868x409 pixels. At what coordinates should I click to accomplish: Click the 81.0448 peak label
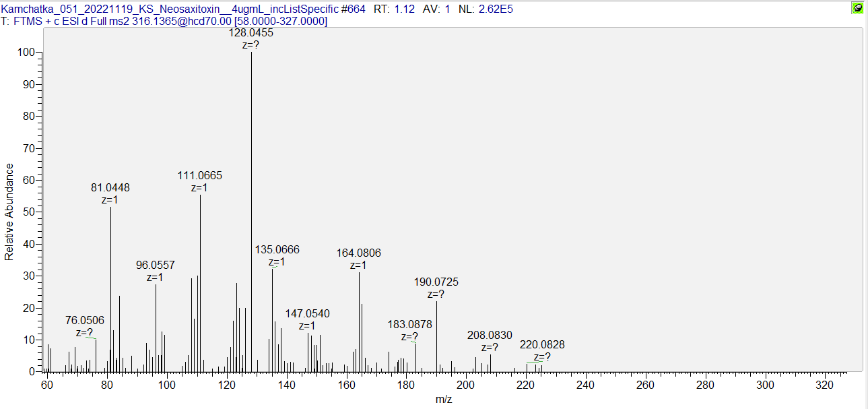point(110,188)
